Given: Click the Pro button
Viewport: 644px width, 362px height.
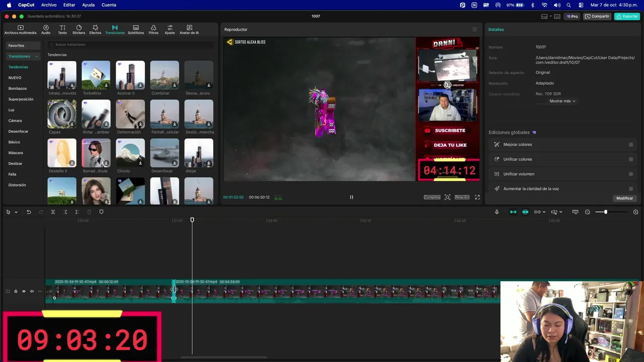Looking at the screenshot, I should (572, 17).
